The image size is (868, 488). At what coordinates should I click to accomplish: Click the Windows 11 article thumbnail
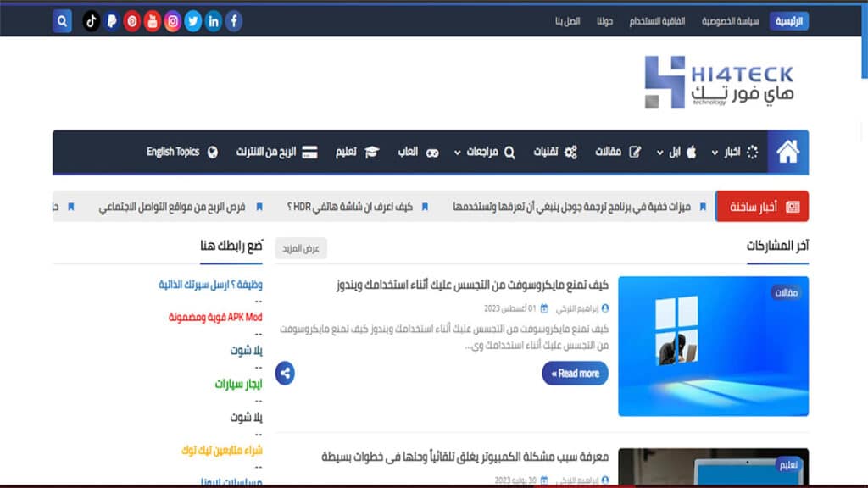712,346
